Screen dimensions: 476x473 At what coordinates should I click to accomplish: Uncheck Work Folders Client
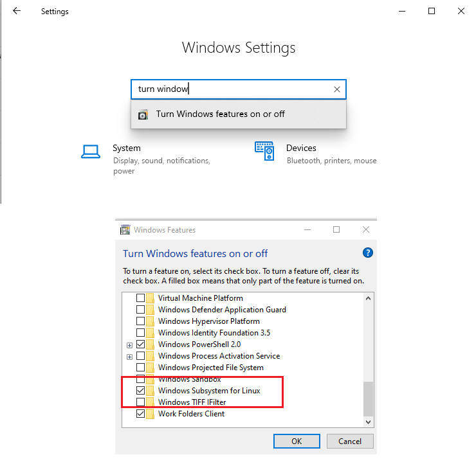tap(140, 414)
